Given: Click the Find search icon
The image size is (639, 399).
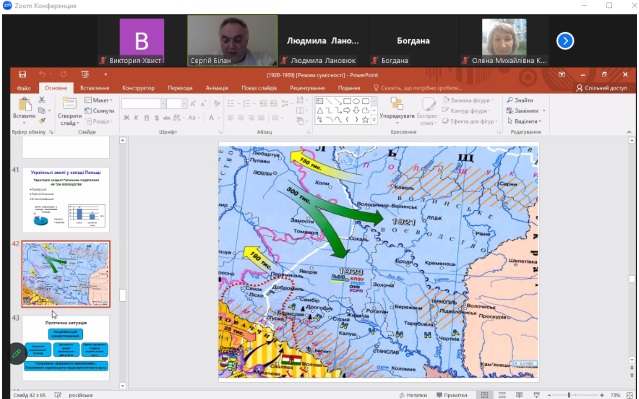Looking at the screenshot, I should [510, 100].
